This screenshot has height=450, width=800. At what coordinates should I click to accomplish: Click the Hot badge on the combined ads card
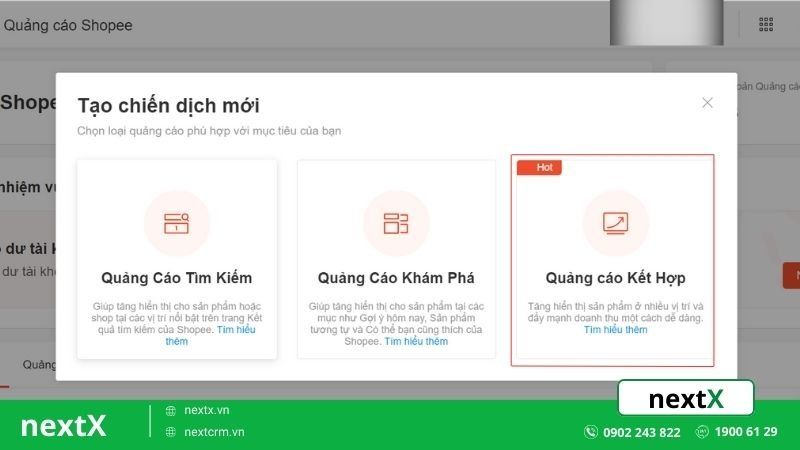pos(543,167)
